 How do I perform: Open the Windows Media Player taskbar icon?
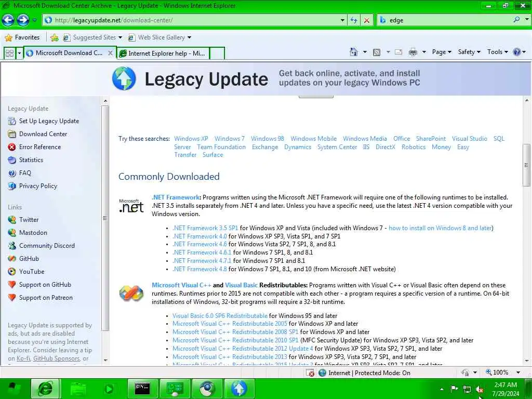110,389
